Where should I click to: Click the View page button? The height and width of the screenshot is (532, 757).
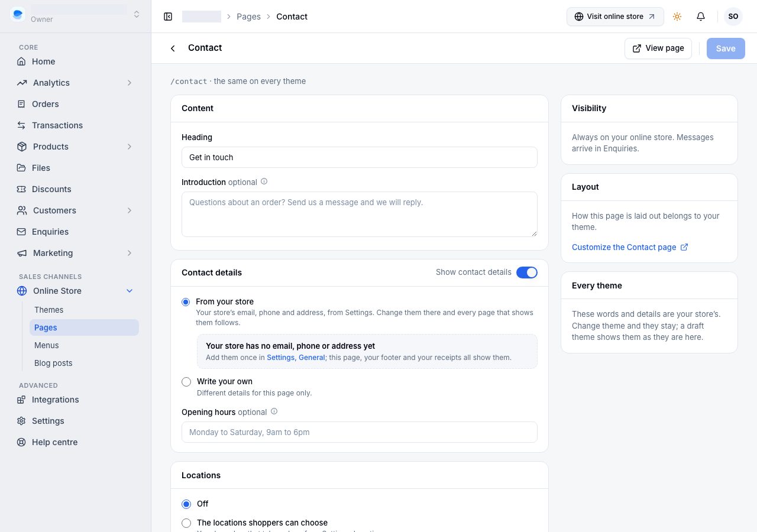[x=658, y=48]
